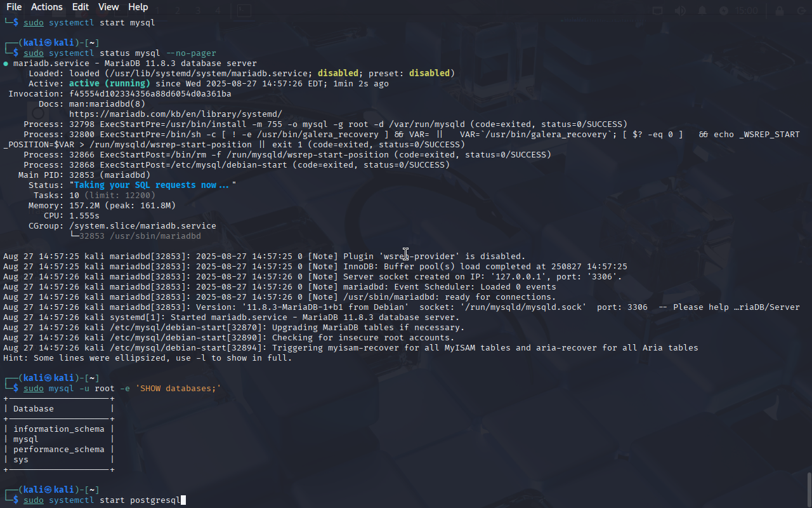
Task: Click "Plugin 'wsrep-provider' is disabled" log line
Action: click(265, 257)
